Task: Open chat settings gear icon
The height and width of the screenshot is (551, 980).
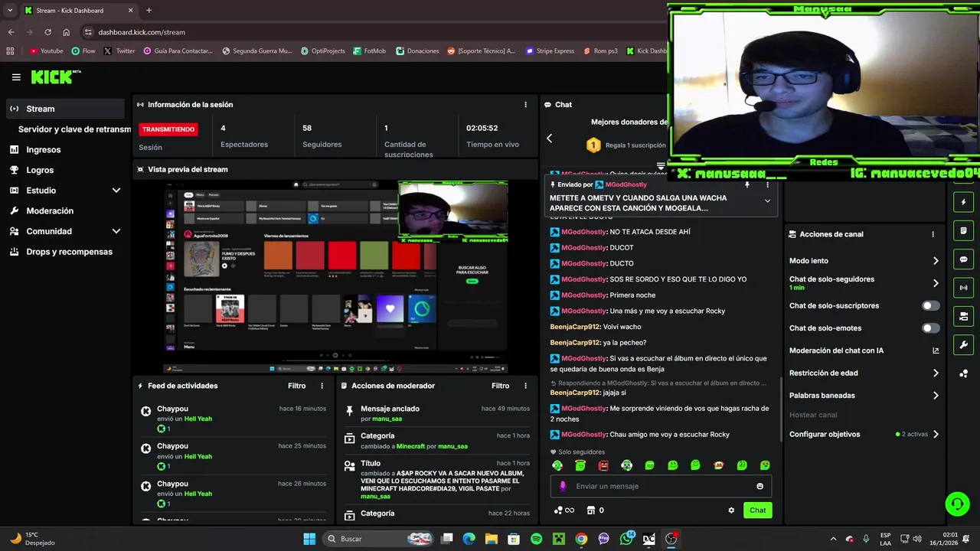Action: coord(731,510)
